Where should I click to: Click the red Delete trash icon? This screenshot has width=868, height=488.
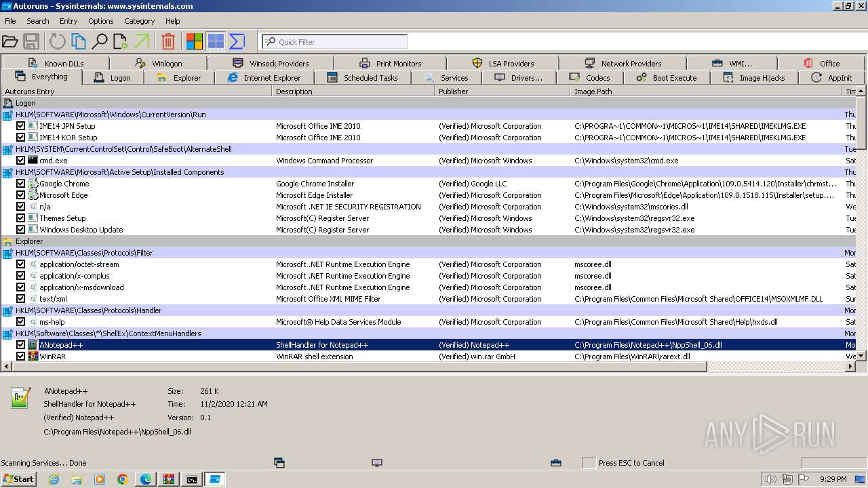(168, 42)
